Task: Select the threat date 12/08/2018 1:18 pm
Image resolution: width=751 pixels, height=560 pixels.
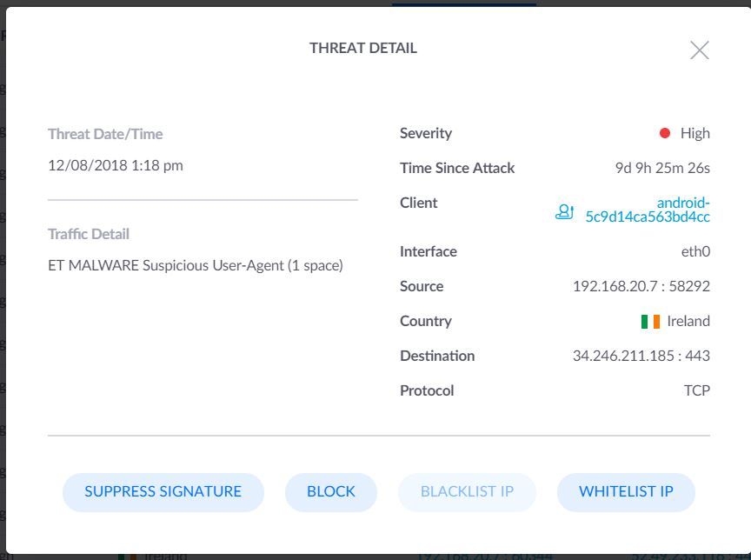Action: point(116,165)
